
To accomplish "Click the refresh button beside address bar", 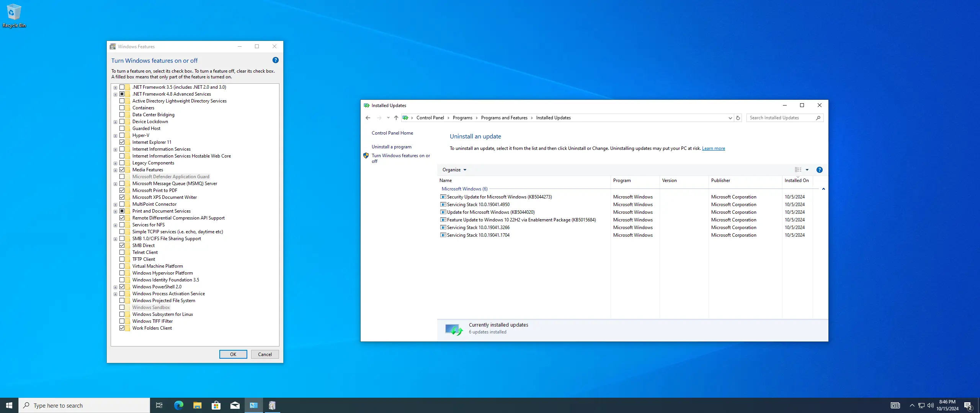I will [738, 118].
